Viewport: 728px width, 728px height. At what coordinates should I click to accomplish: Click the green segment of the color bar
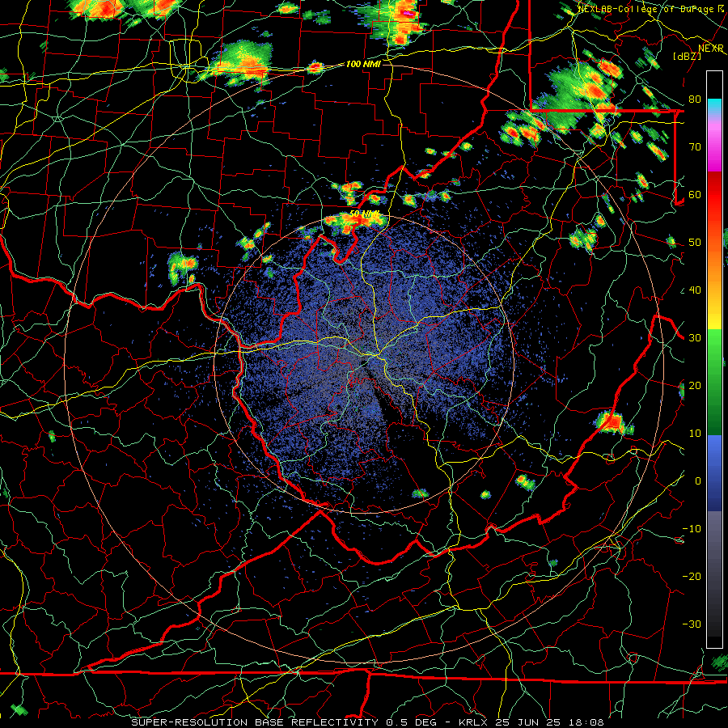pos(714,382)
